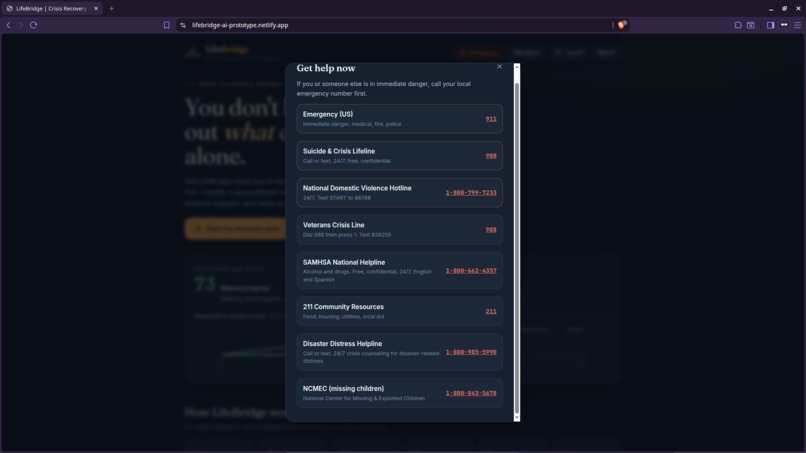Close the LifeBridge browser tab
The height and width of the screenshot is (453, 806).
(x=96, y=8)
